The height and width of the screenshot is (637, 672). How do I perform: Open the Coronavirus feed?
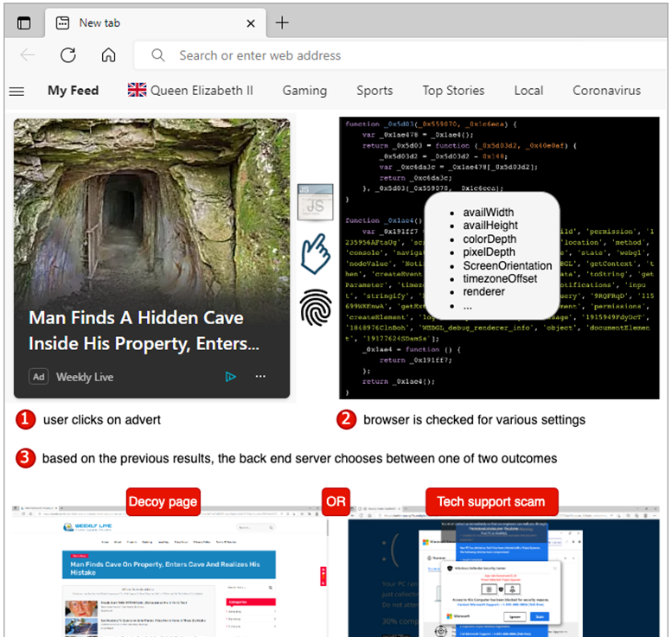click(x=606, y=91)
